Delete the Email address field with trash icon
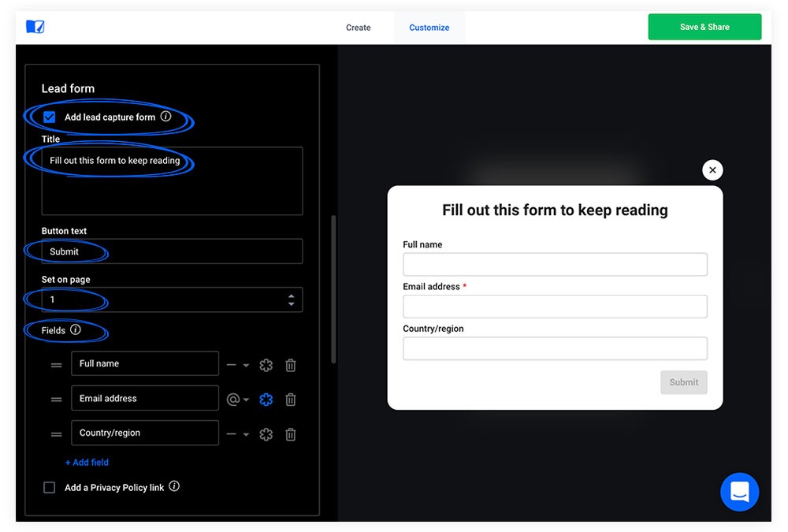The width and height of the screenshot is (788, 532). [291, 400]
